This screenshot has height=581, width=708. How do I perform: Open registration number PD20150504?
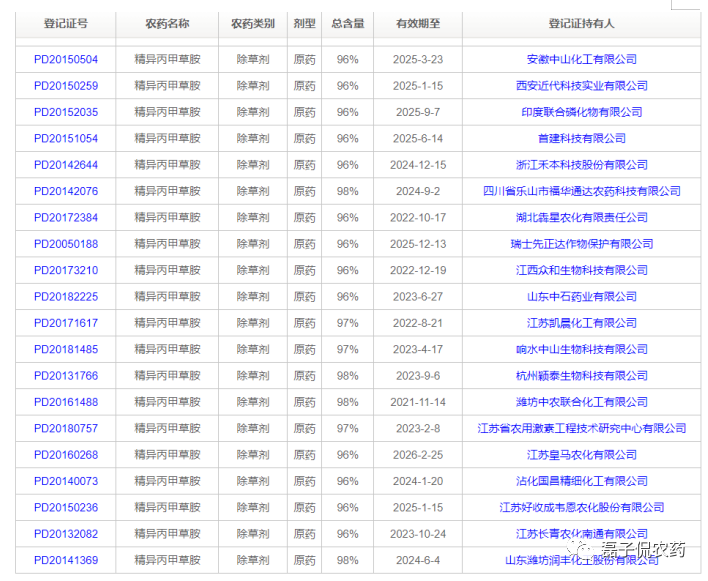click(x=66, y=60)
